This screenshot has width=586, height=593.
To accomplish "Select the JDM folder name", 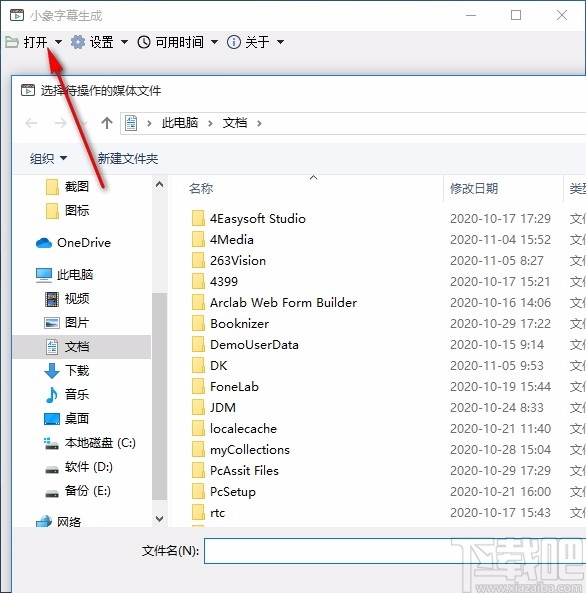I will point(223,408).
